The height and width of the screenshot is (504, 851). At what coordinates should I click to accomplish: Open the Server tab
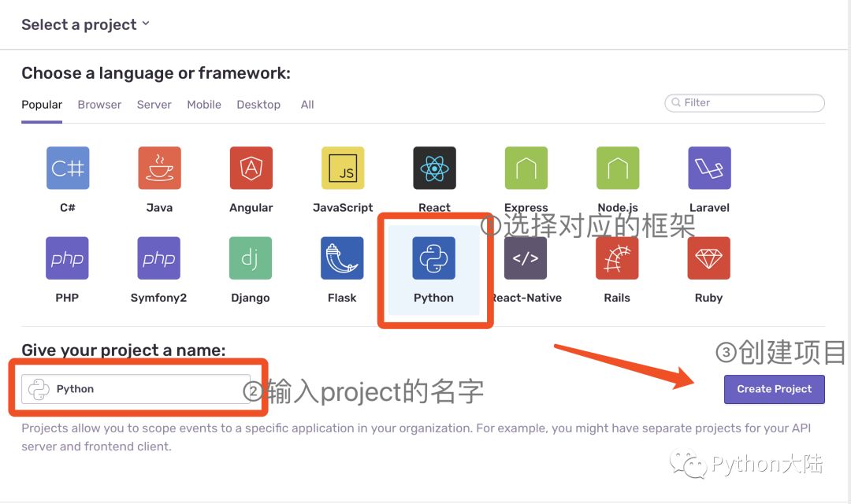pyautogui.click(x=154, y=105)
